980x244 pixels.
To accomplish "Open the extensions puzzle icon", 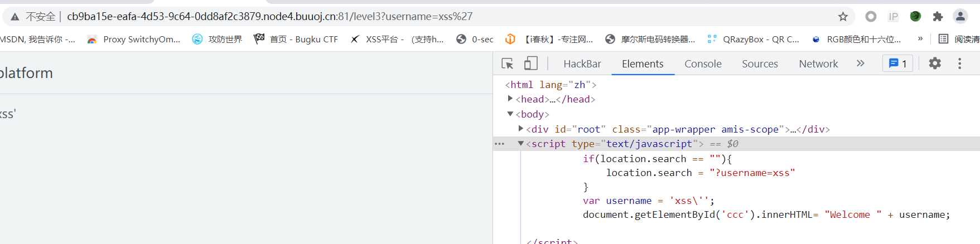I will click(938, 17).
